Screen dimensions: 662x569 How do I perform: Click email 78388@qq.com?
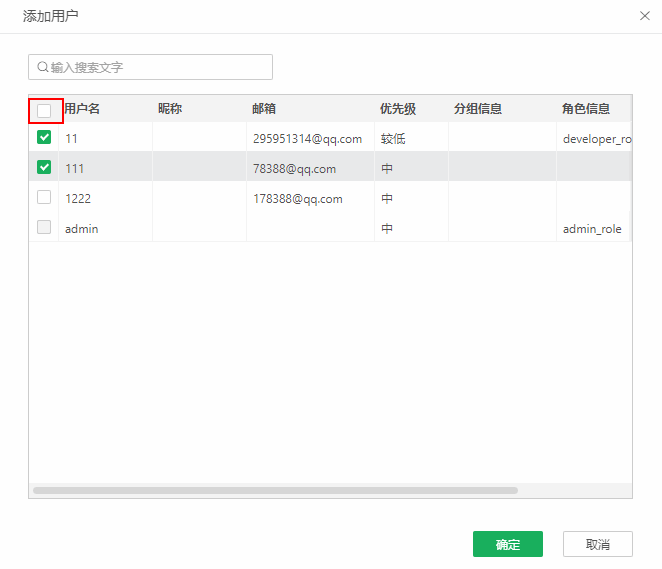click(294, 169)
